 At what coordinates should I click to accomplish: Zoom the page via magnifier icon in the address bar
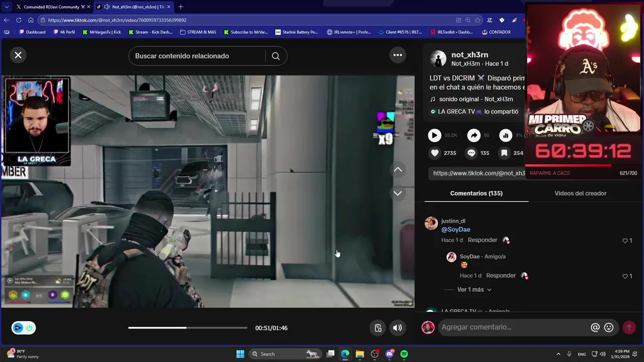(x=468, y=20)
